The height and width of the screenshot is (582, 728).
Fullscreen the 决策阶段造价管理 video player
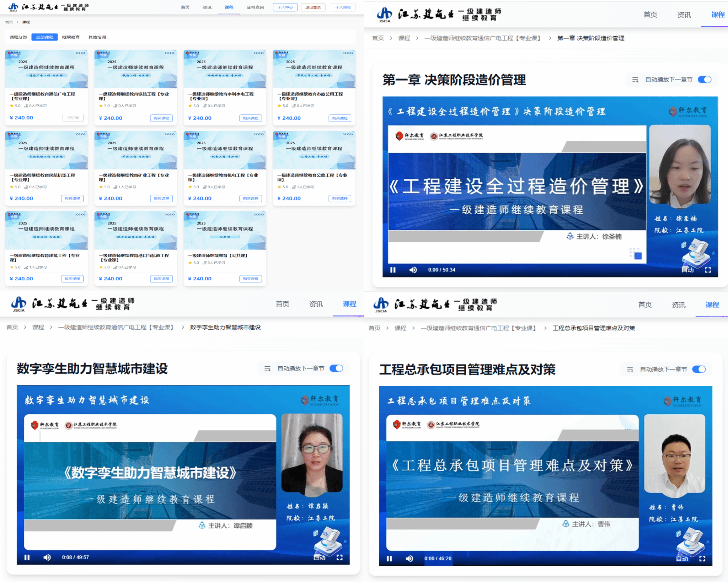708,270
